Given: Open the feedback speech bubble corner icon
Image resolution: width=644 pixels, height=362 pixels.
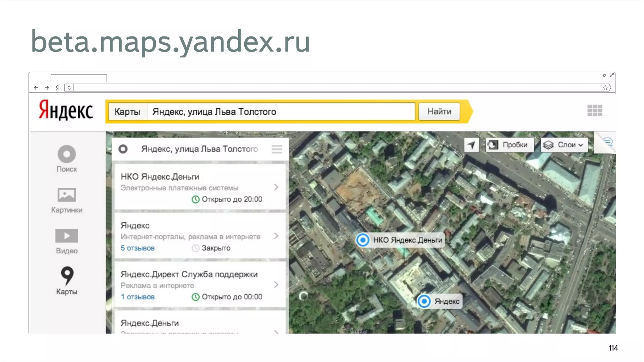Looking at the screenshot, I should click(608, 142).
